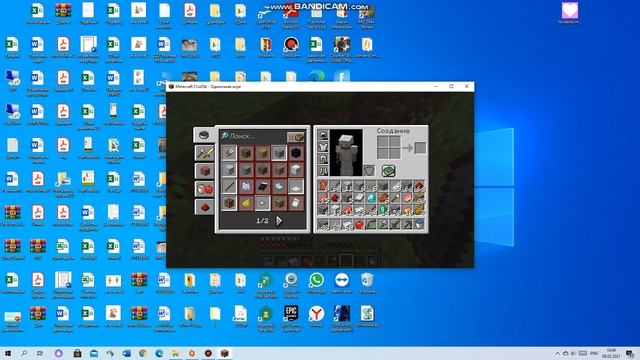This screenshot has width=640, height=360.
Task: Open the Recycle Bin on the desktop
Action: click(367, 283)
